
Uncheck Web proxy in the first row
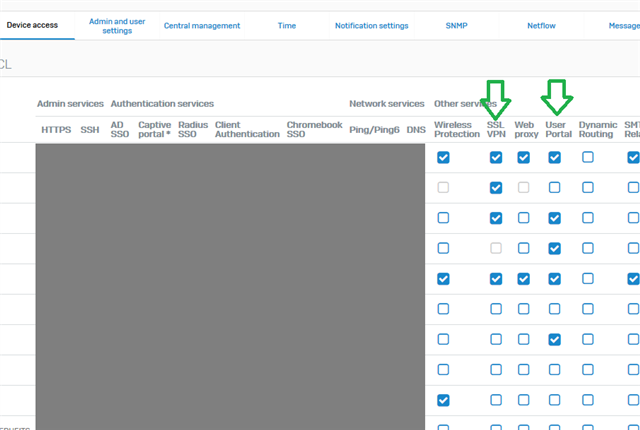tap(524, 157)
